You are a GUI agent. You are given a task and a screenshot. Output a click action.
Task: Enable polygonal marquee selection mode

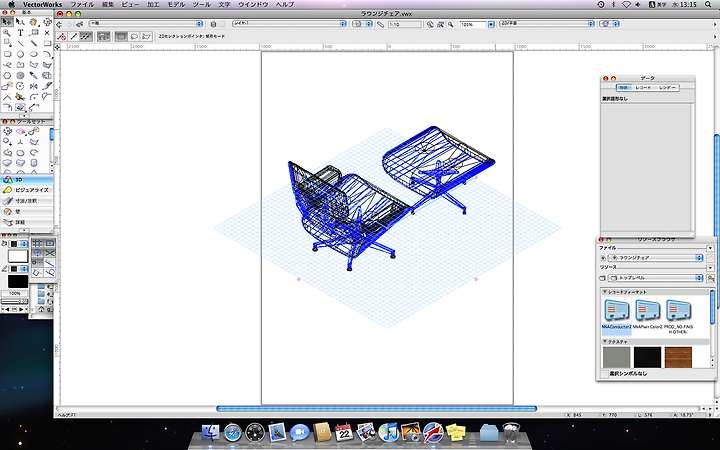(x=146, y=37)
